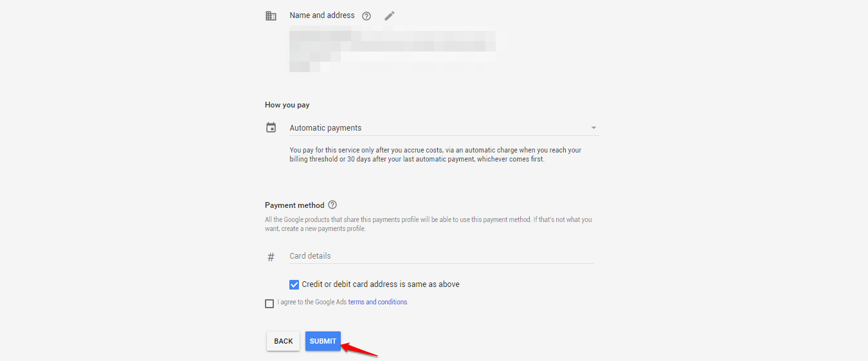Image resolution: width=868 pixels, height=361 pixels.
Task: Click the 'How you pay' heading
Action: tap(287, 105)
